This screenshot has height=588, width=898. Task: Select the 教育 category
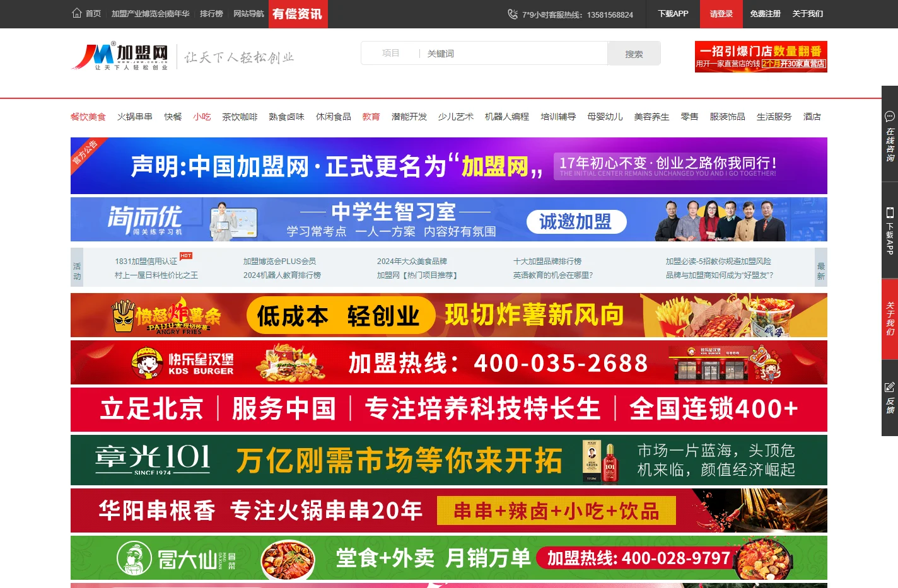pyautogui.click(x=371, y=117)
